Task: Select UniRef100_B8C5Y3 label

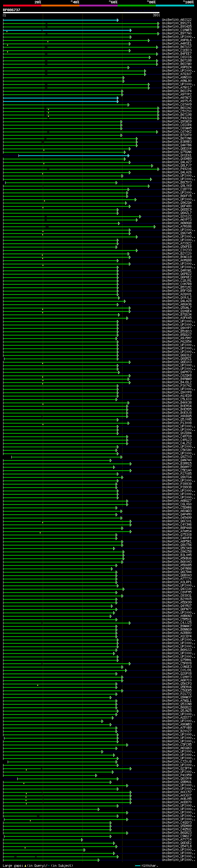Action: click(177, 182)
